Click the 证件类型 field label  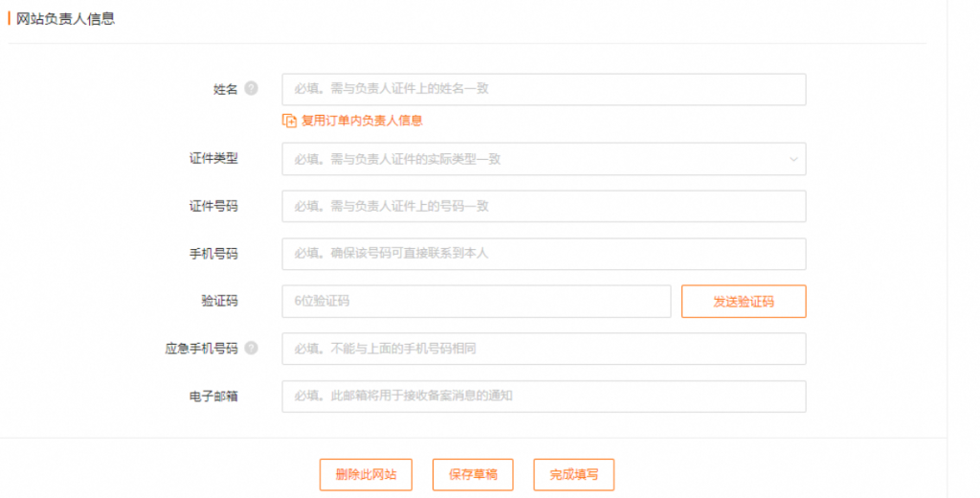213,159
